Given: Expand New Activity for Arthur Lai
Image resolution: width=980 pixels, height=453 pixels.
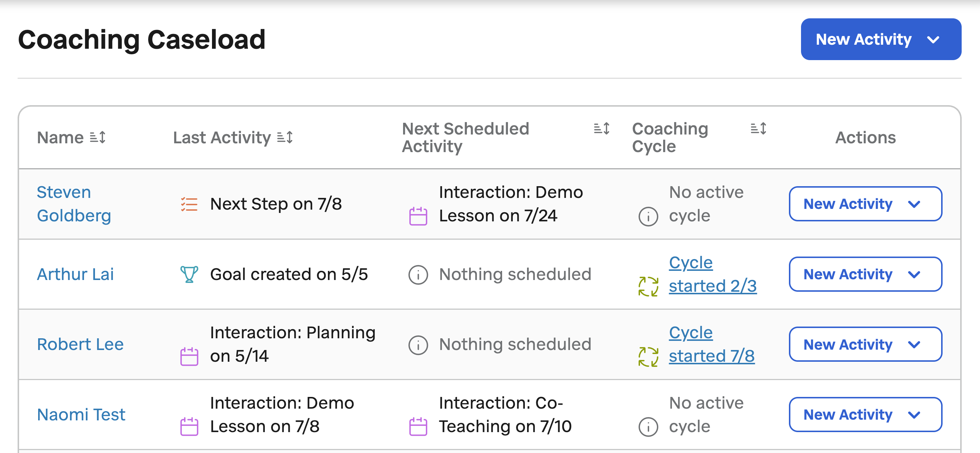Looking at the screenshot, I should tap(865, 274).
